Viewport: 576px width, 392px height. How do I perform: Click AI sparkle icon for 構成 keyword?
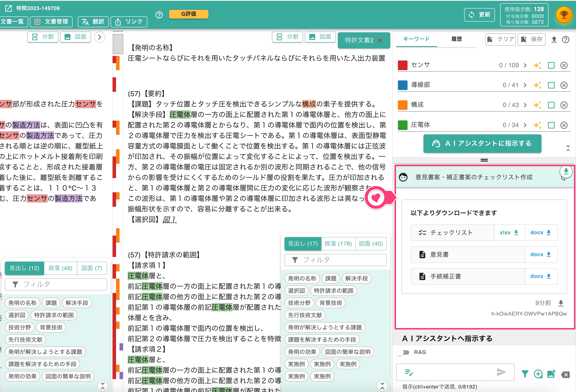pyautogui.click(x=537, y=105)
